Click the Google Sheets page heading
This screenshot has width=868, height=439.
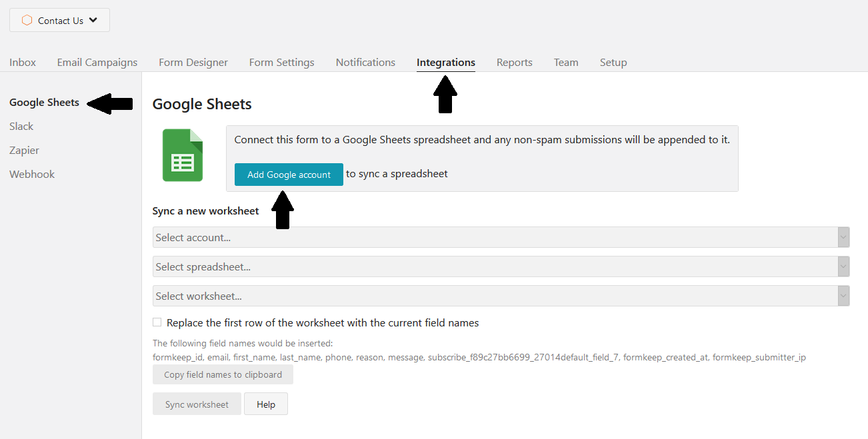click(x=202, y=104)
